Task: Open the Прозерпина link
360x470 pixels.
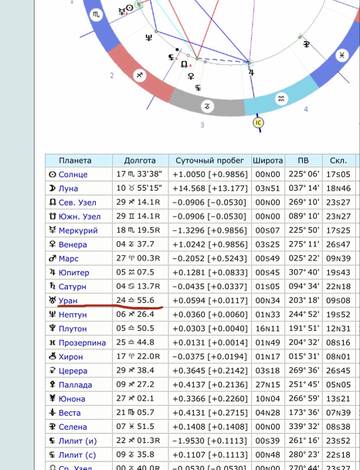Action: pyautogui.click(x=82, y=342)
